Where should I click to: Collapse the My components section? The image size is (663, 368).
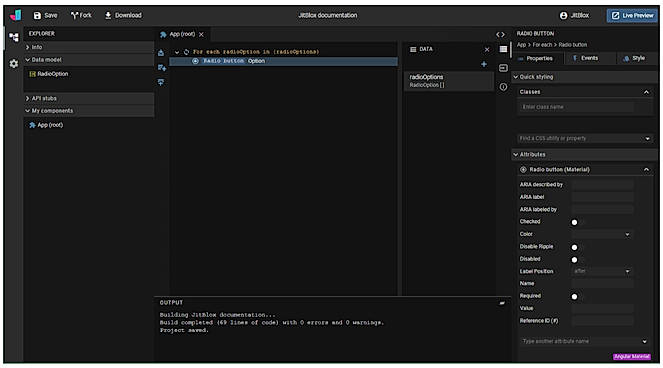click(89, 111)
